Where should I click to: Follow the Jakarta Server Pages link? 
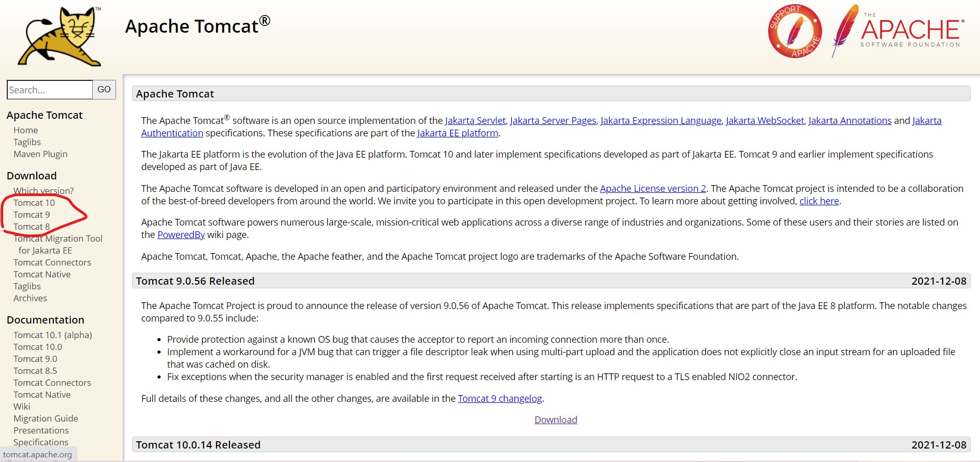(x=553, y=120)
